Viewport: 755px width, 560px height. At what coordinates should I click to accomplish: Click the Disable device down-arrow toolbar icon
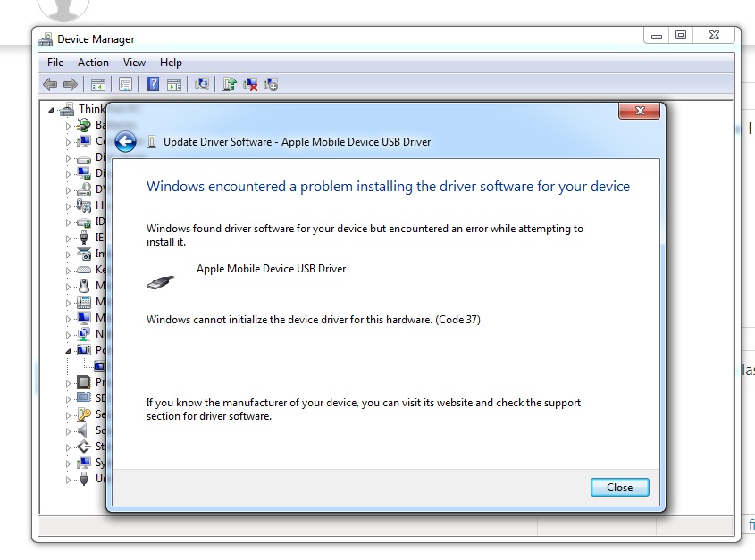[271, 85]
